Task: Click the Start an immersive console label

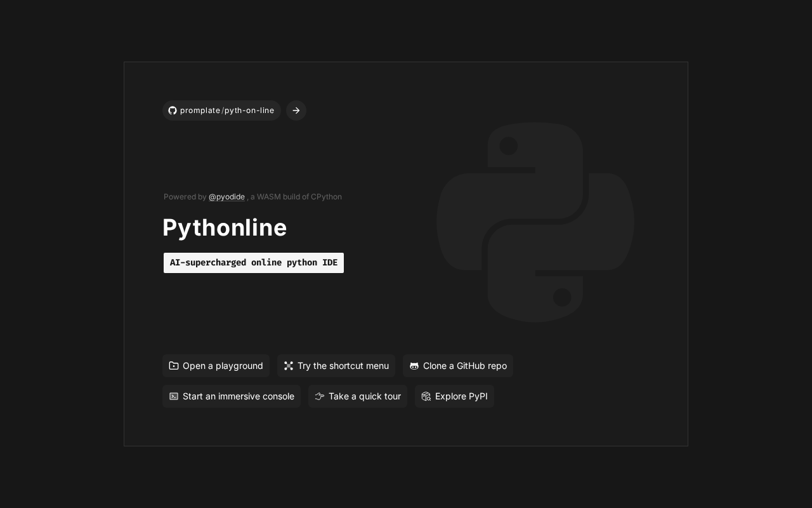Action: [x=239, y=396]
